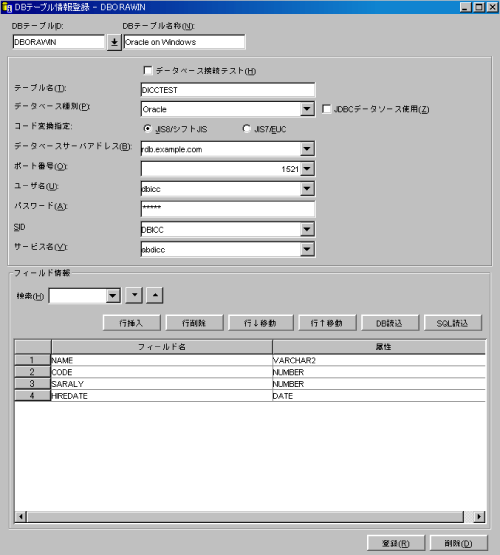
Task: Select row header 1 in field table
Action: (32, 360)
